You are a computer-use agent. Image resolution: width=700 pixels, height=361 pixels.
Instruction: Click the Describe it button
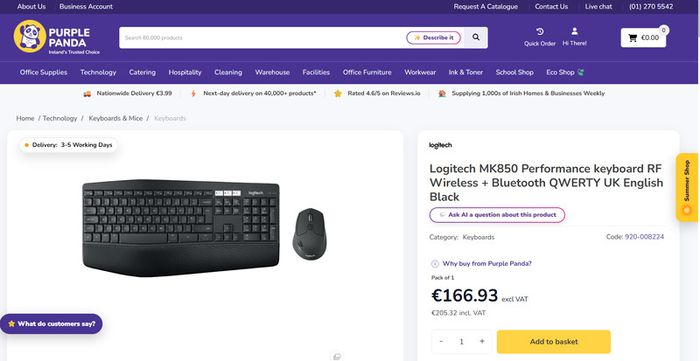click(433, 38)
